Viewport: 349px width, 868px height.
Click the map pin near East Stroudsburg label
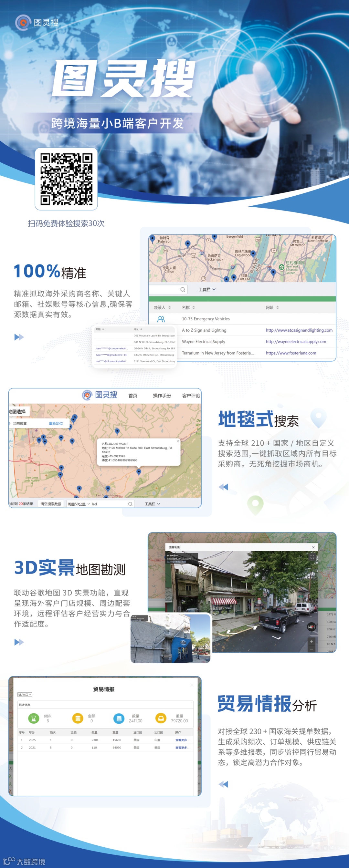[x=108, y=489]
